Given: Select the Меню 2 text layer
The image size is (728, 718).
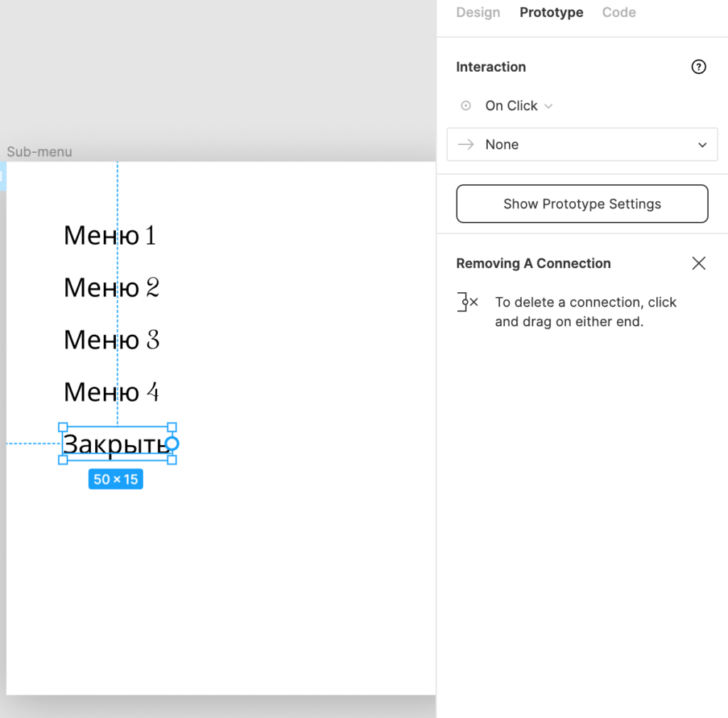Looking at the screenshot, I should [111, 288].
